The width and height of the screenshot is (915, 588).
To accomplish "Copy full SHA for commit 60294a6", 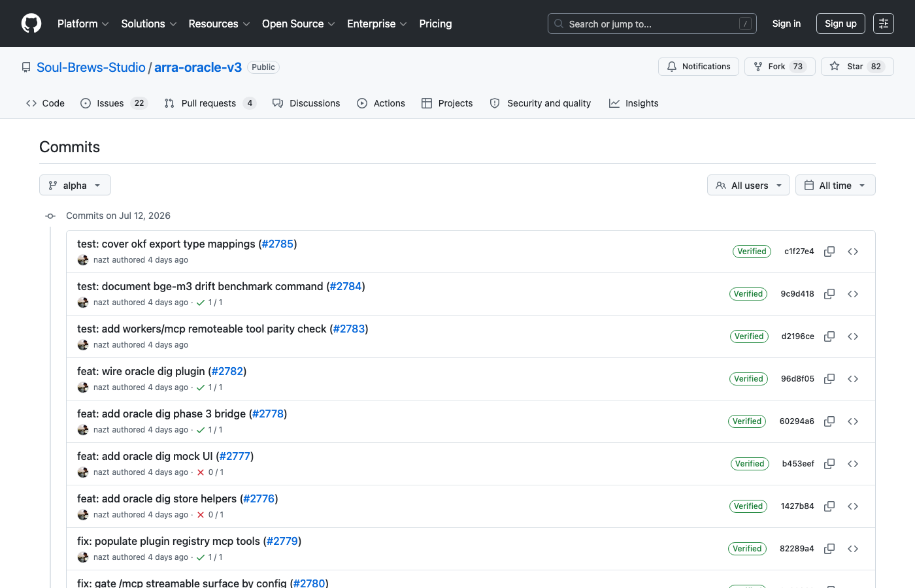I will [x=829, y=421].
